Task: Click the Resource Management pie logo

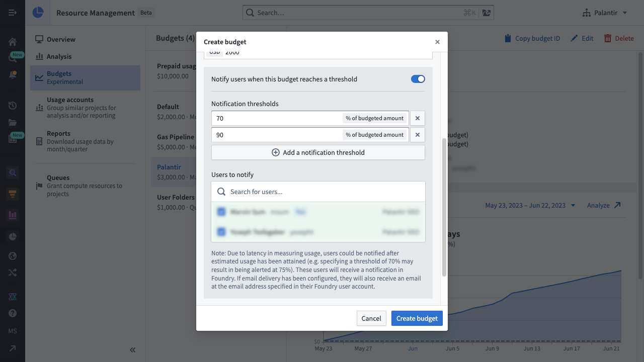Action: (x=38, y=13)
